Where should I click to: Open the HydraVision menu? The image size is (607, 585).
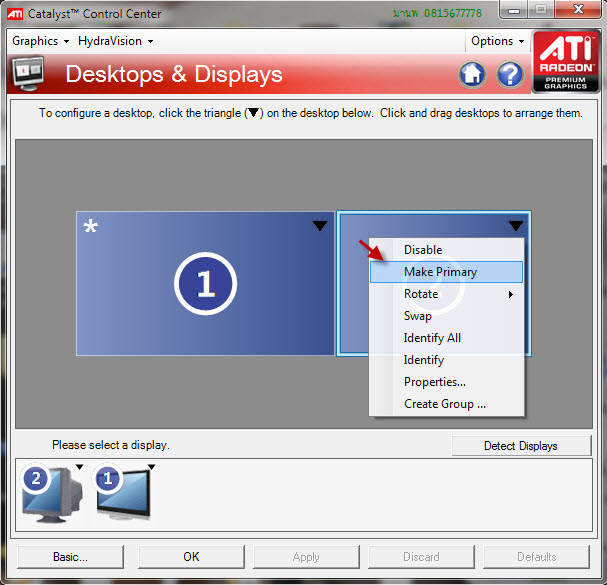(115, 41)
